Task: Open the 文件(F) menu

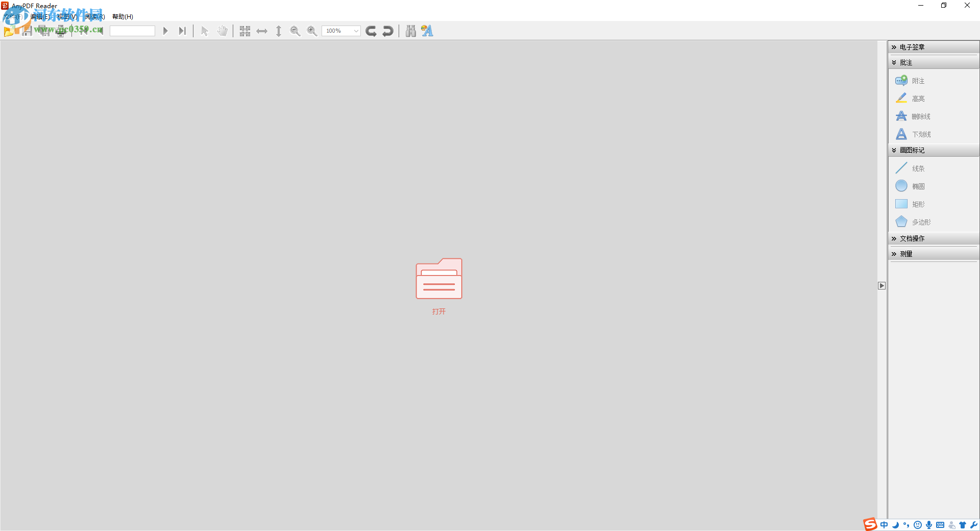Action: point(13,16)
